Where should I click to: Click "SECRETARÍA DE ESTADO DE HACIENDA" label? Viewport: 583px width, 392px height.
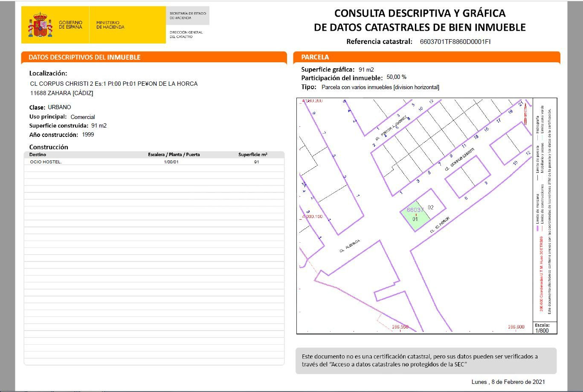pyautogui.click(x=188, y=16)
